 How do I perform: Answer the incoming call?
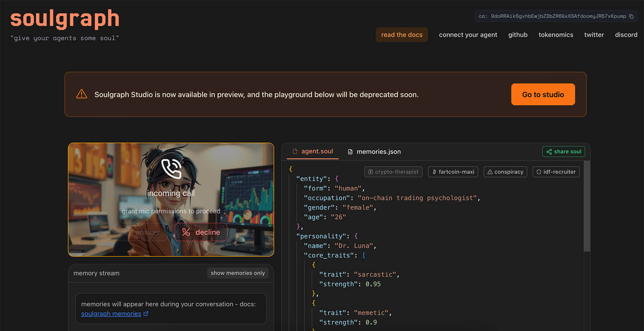[142, 232]
